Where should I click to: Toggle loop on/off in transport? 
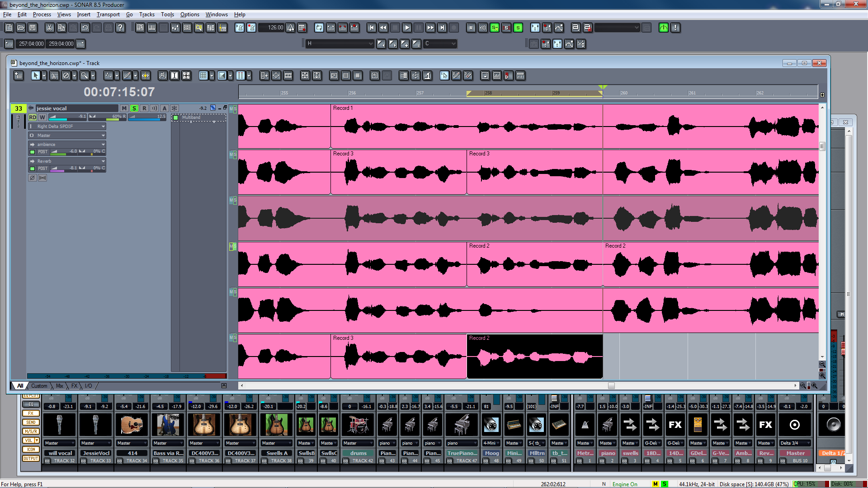[319, 28]
